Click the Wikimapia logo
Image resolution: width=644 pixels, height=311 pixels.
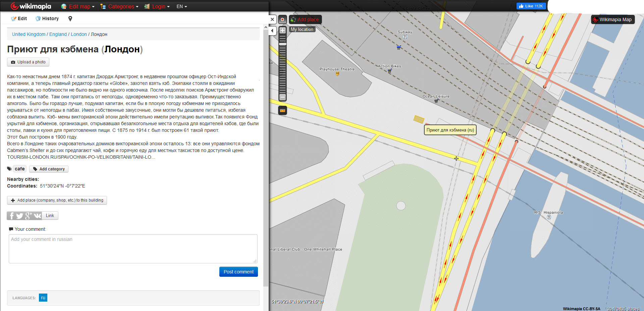click(x=31, y=6)
